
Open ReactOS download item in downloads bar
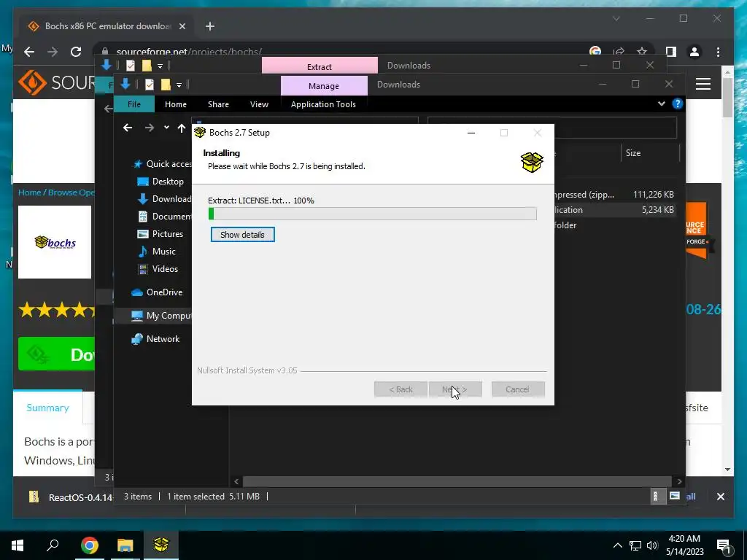71,497
